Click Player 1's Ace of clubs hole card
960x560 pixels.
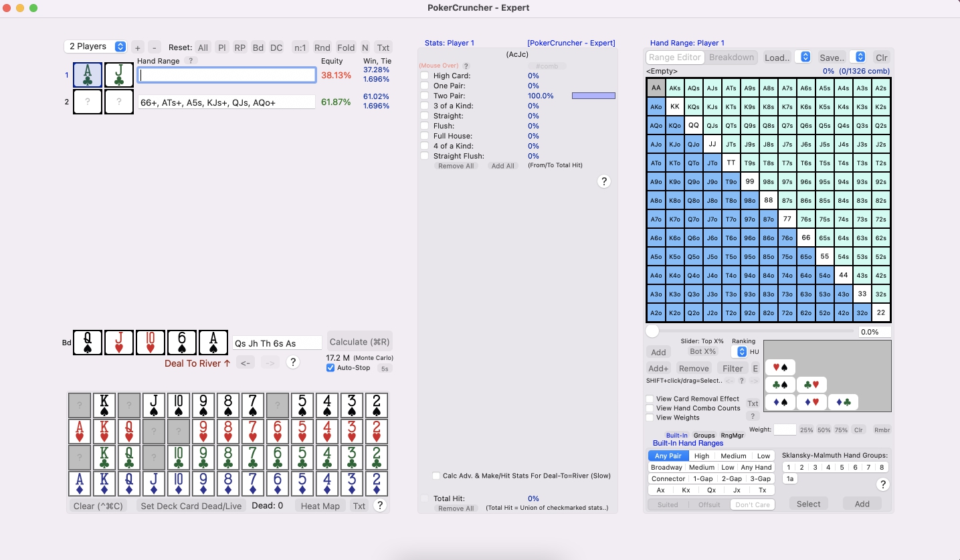tap(88, 75)
